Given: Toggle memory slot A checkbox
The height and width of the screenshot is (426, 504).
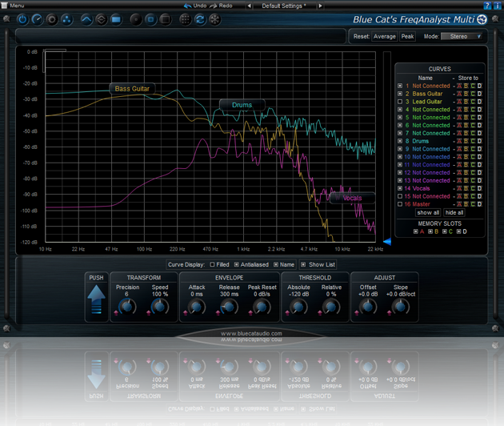Looking at the screenshot, I should click(416, 231).
